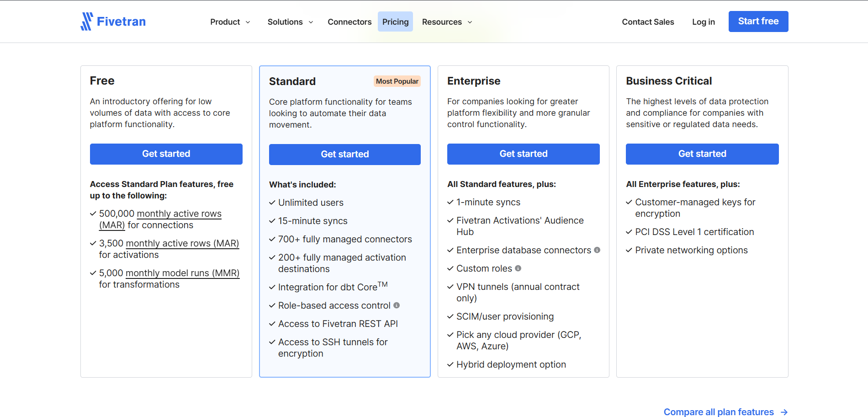Click 'Access to Fivetran REST API' text
This screenshot has height=417, width=868.
(338, 324)
